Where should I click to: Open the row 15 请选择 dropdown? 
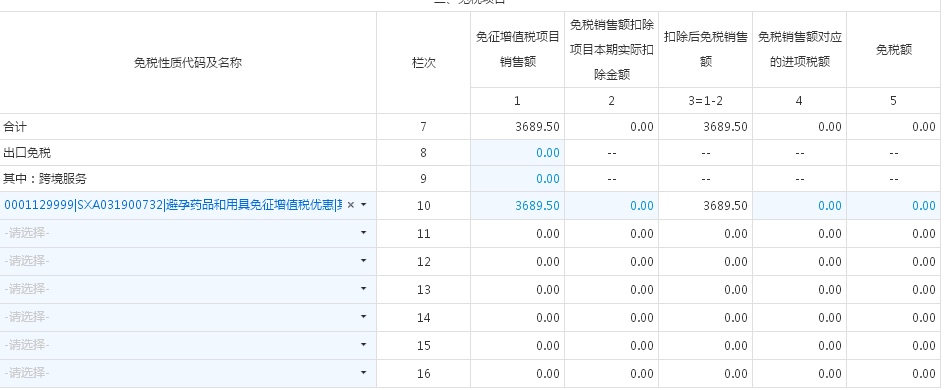pos(188,345)
